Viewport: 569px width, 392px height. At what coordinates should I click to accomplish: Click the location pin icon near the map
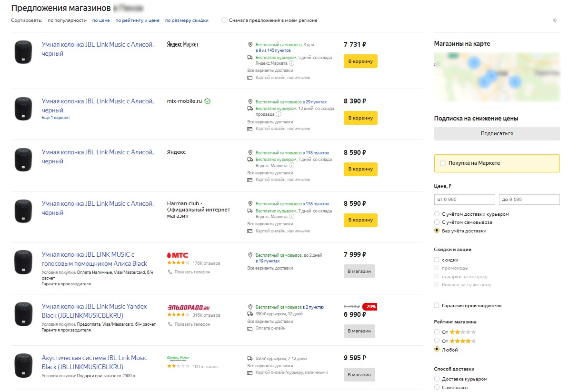tap(555, 20)
